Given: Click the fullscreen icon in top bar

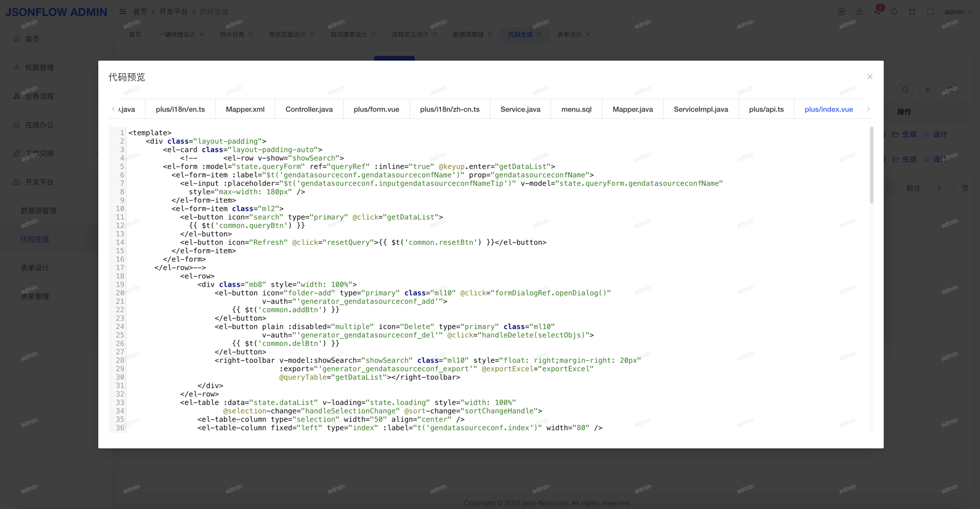Looking at the screenshot, I should [930, 12].
